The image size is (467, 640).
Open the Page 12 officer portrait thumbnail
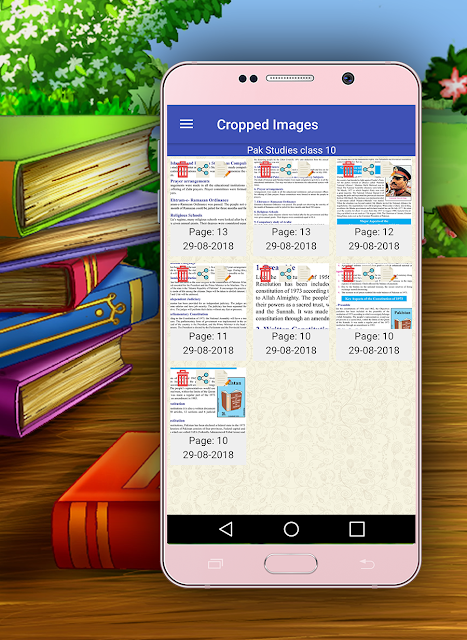click(374, 192)
